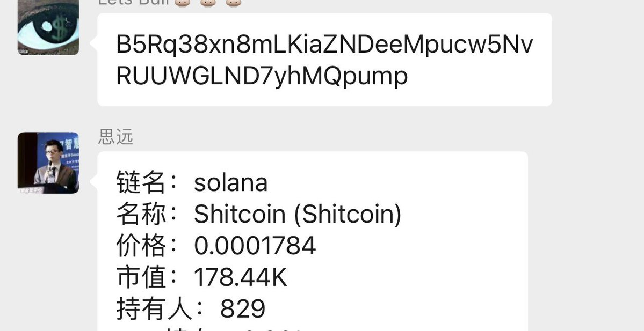This screenshot has height=331, width=644.
Task: Click the last pig emoji in sender name
Action: (x=233, y=3)
